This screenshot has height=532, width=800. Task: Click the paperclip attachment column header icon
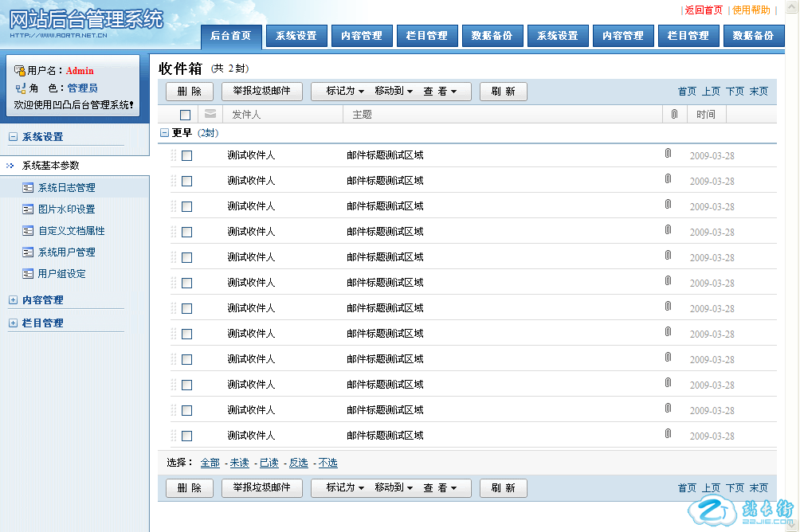(x=673, y=114)
